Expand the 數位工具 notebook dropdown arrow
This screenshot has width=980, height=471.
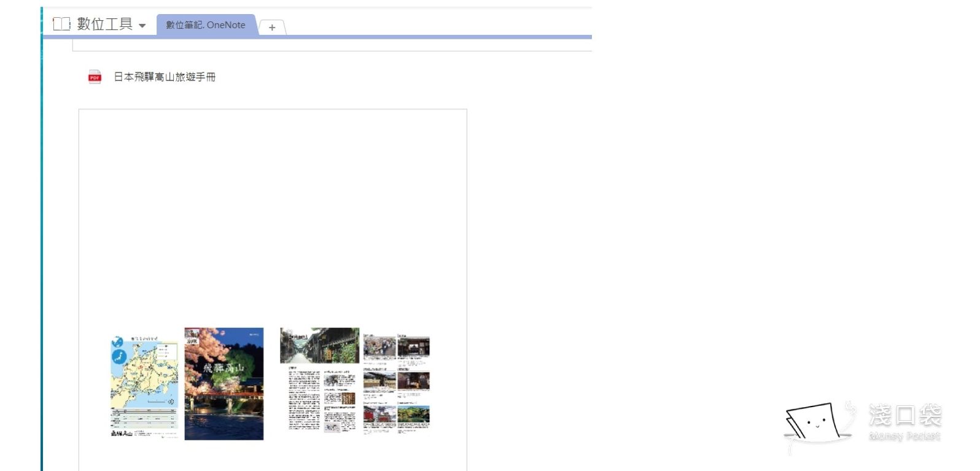click(142, 26)
